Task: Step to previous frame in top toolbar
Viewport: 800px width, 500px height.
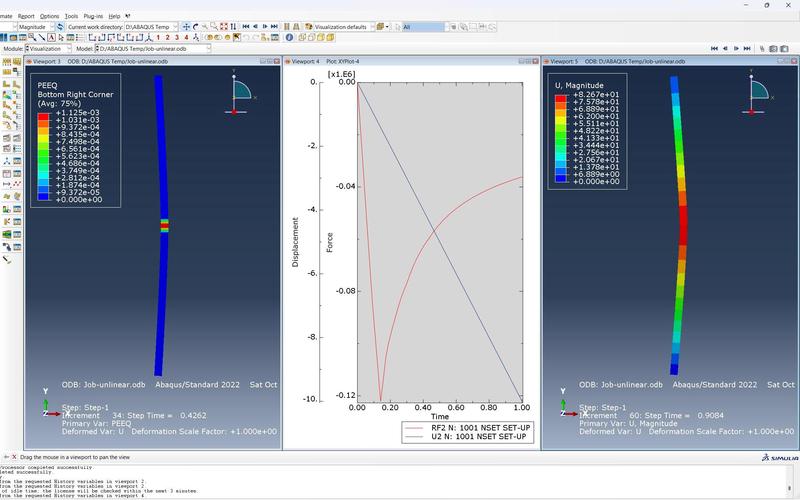Action: click(255, 27)
